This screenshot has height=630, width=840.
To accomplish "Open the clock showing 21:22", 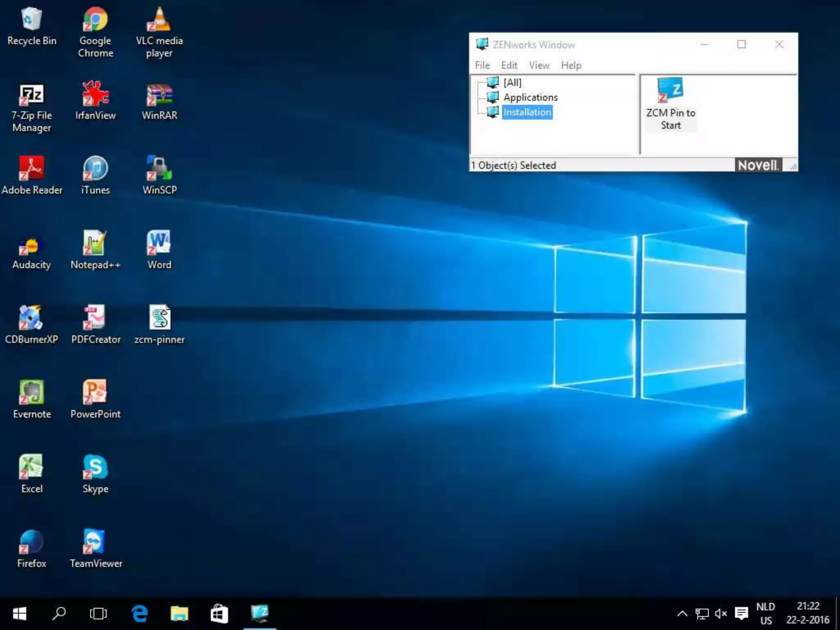I will (808, 613).
